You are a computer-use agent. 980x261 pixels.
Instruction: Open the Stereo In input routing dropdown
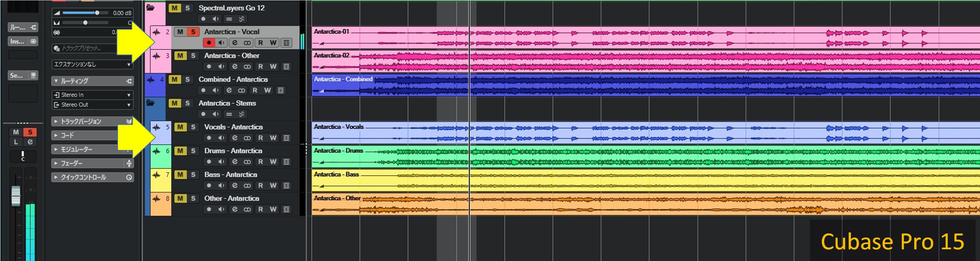(92, 95)
